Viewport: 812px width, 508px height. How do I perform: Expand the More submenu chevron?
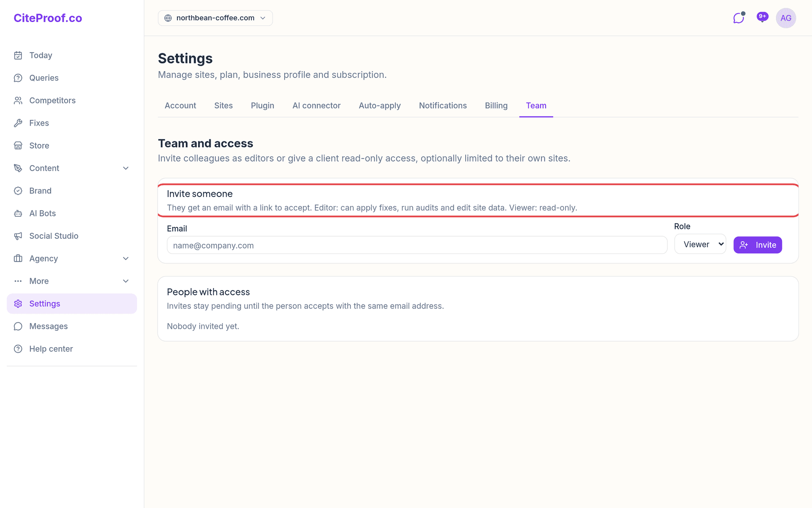pyautogui.click(x=126, y=281)
